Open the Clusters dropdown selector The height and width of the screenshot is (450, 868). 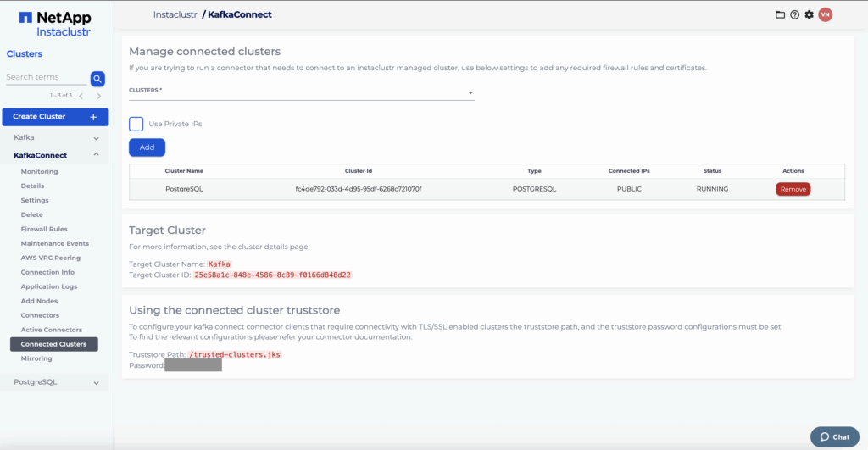[301, 93]
